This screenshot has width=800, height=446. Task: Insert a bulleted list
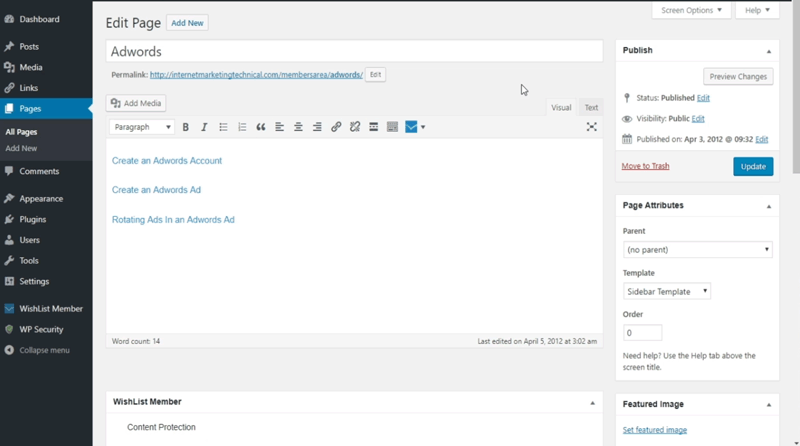(x=223, y=127)
